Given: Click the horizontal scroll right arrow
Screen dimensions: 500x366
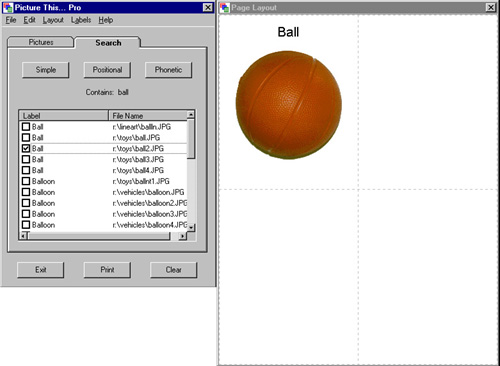Looking at the screenshot, I should (182, 236).
